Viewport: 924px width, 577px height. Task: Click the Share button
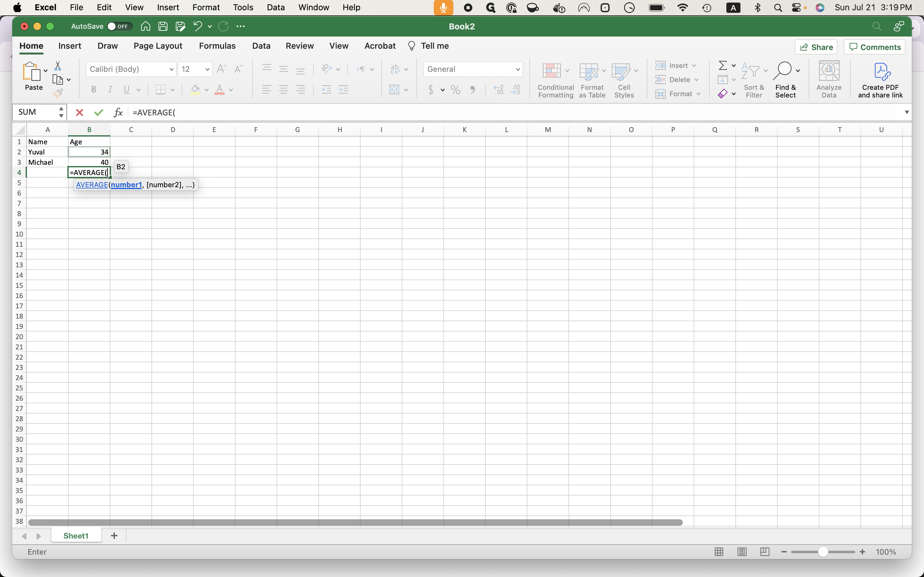pos(816,47)
